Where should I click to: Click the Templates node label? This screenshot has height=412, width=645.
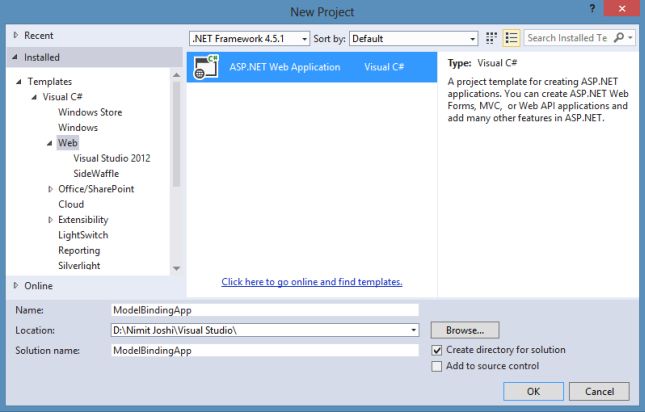point(50,82)
